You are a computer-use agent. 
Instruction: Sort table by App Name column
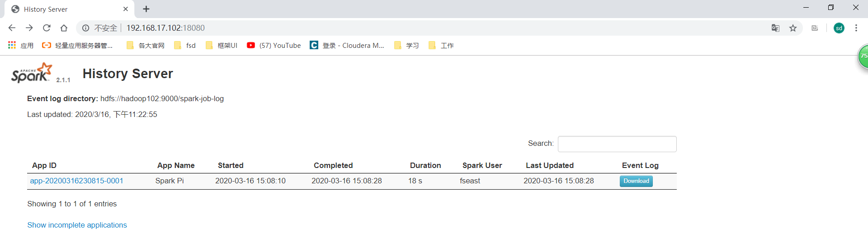click(x=176, y=165)
